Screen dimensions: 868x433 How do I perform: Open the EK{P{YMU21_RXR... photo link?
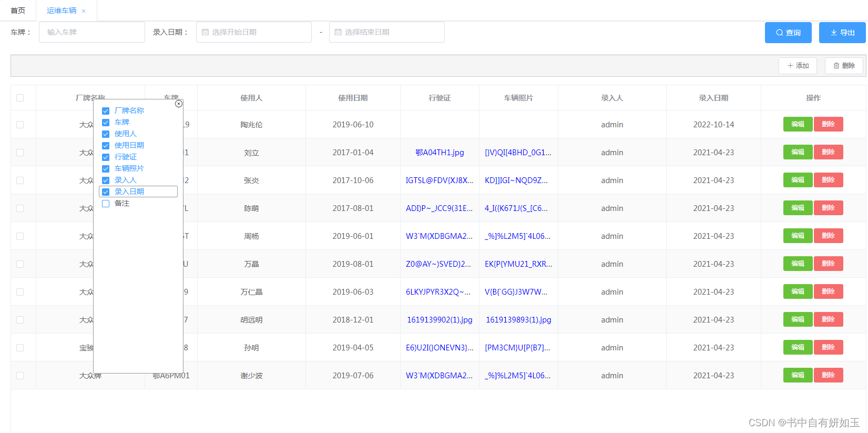click(x=518, y=264)
